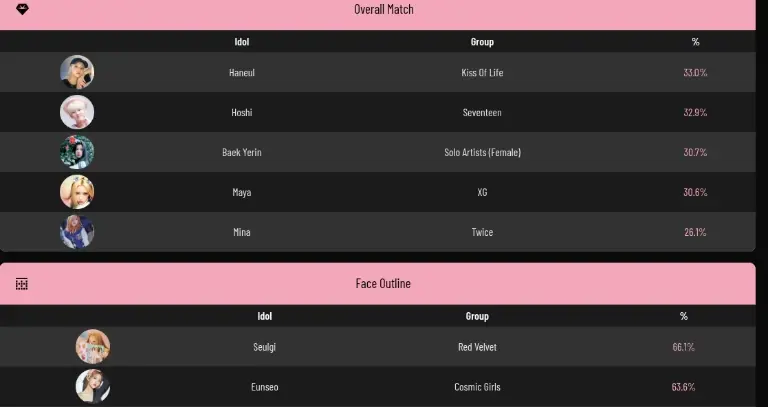The image size is (768, 407).
Task: Click the diamond icon beside Overall Match
Action: (22, 9)
